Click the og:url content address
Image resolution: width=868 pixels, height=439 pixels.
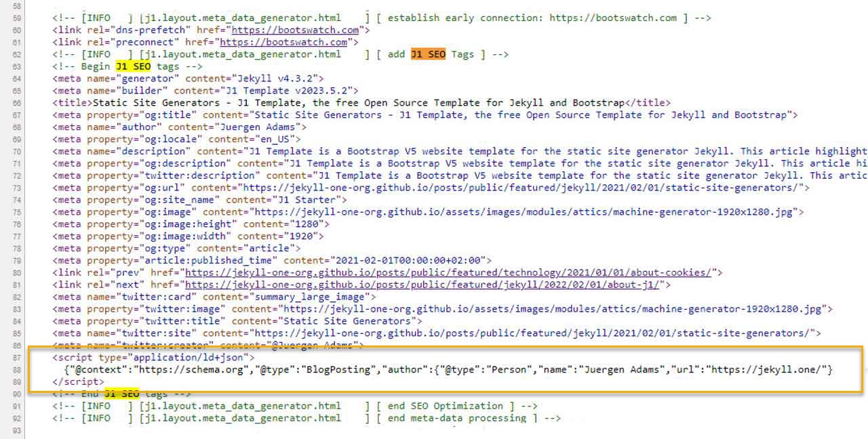point(521,187)
